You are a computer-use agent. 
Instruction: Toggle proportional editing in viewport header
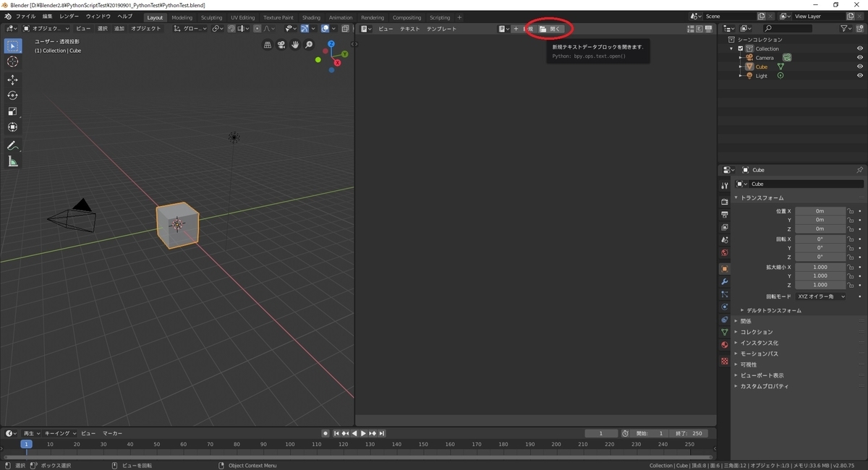tap(257, 29)
